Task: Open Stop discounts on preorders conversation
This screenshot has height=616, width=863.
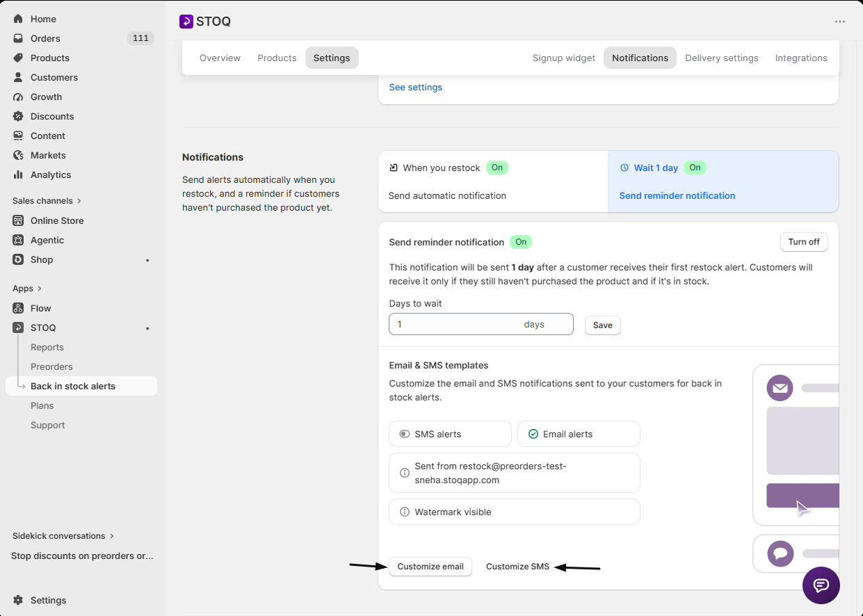Action: coord(82,556)
